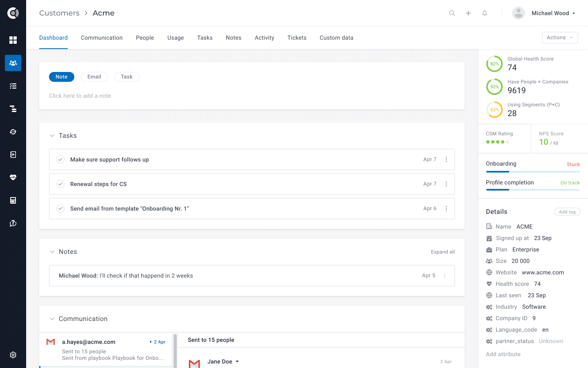Complete the 'Send email from template' task
This screenshot has width=588, height=368.
point(60,209)
